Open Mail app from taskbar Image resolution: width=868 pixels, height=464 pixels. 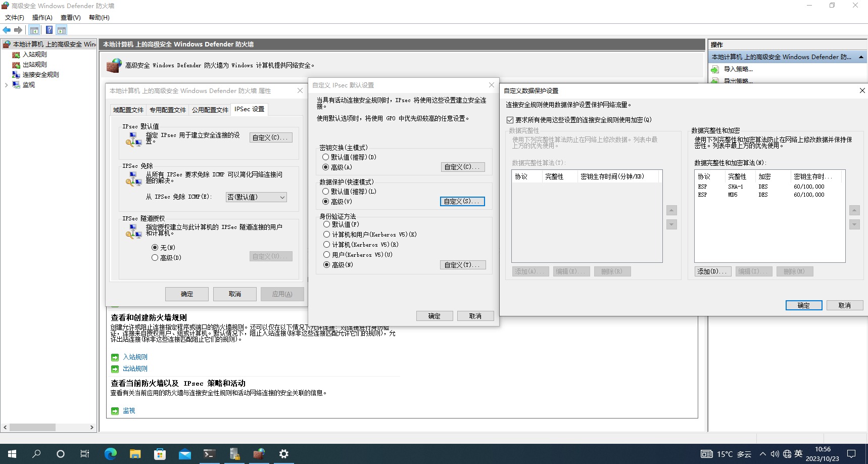click(184, 454)
